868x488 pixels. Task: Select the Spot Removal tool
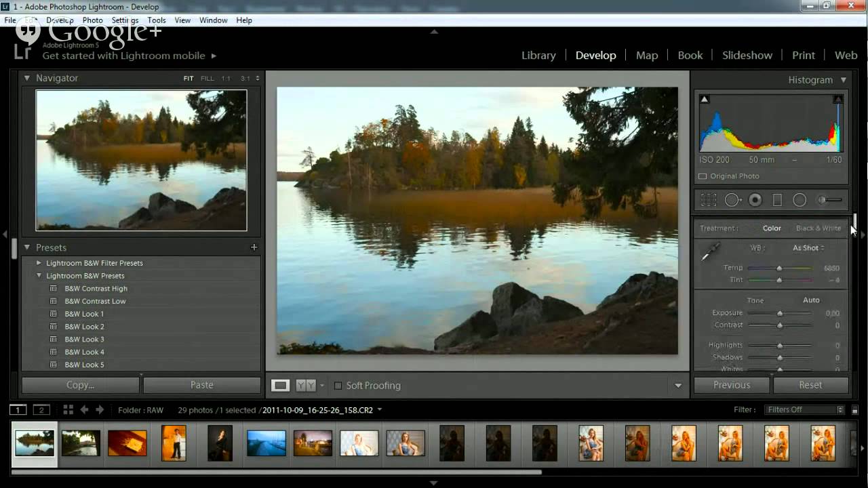[732, 200]
